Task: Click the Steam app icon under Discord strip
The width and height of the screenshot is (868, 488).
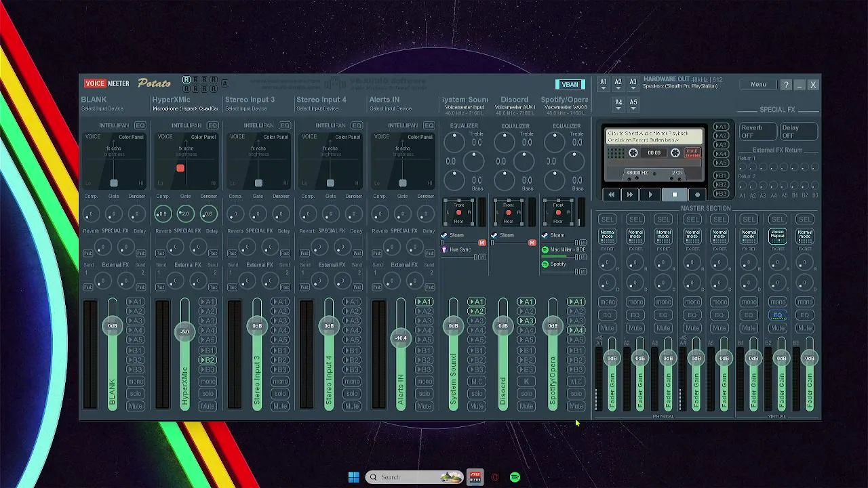Action: point(494,235)
